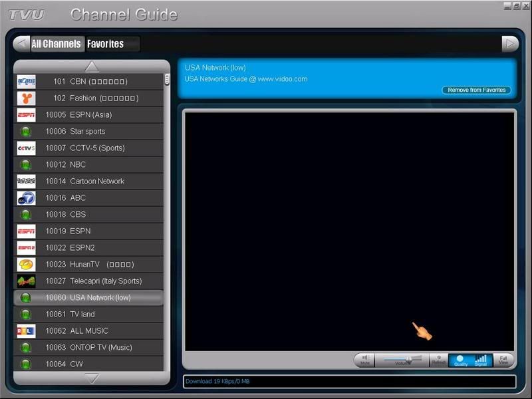The width and height of the screenshot is (532, 399).
Task: Refresh the video stream
Action: coord(439,360)
